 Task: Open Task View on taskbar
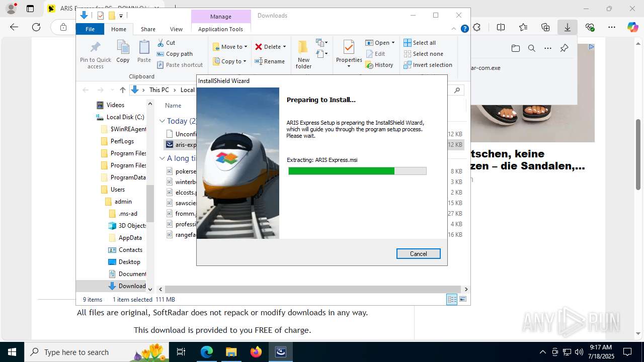tap(181, 352)
